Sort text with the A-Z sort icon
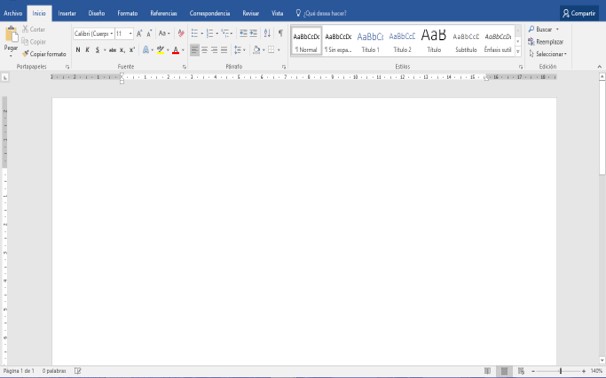The width and height of the screenshot is (606, 378). click(x=267, y=33)
